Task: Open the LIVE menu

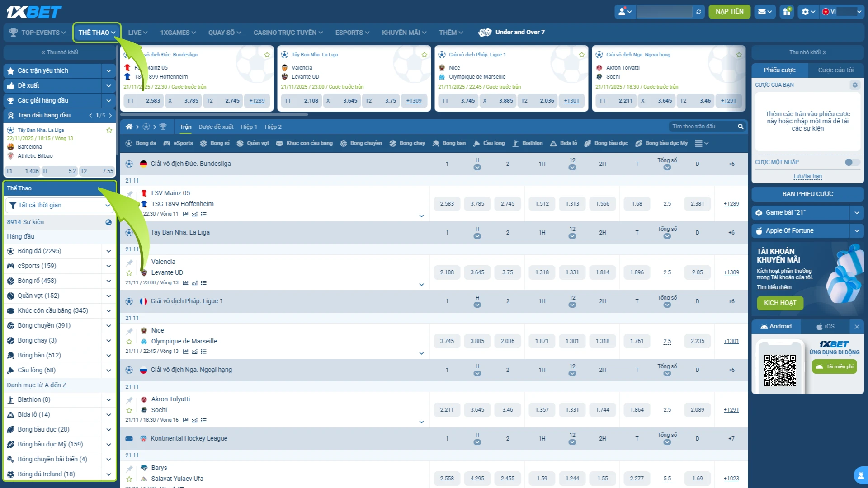Action: coord(137,33)
